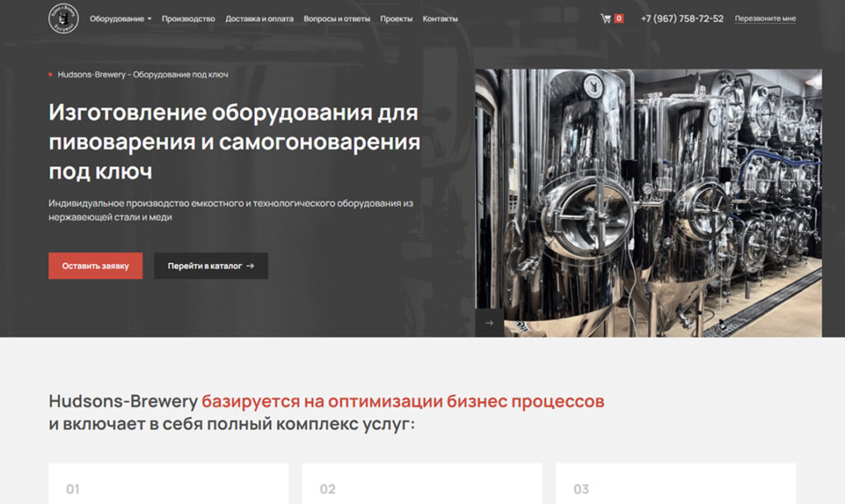The image size is (845, 504).
Task: Call the phone number +7 (967) 758-72-52
Action: 682,18
